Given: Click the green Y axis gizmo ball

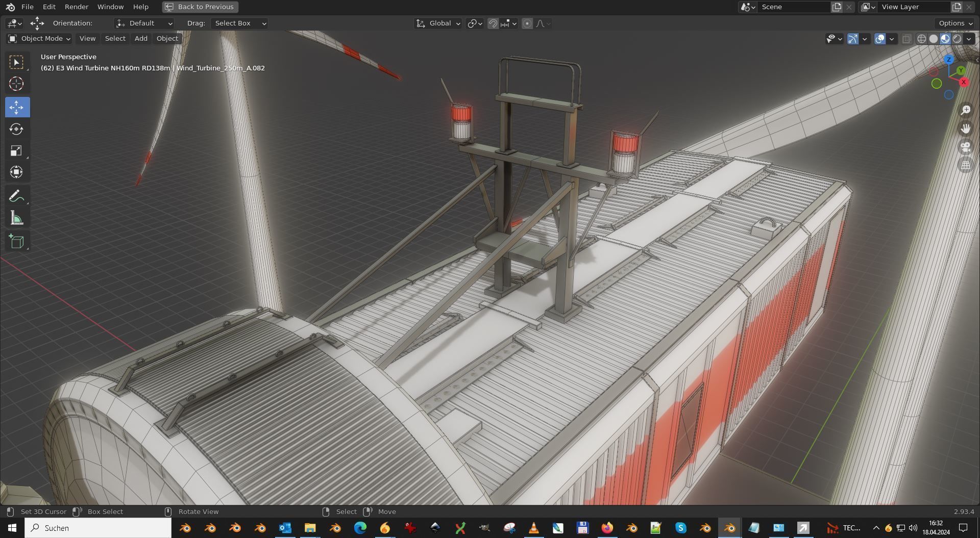Looking at the screenshot, I should click(x=961, y=70).
